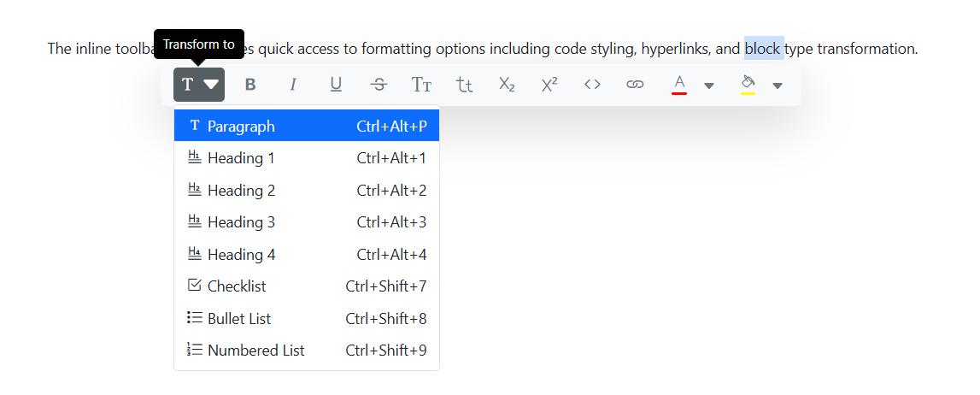This screenshot has width=980, height=395.
Task: Toggle inline code styling
Action: 592,85
